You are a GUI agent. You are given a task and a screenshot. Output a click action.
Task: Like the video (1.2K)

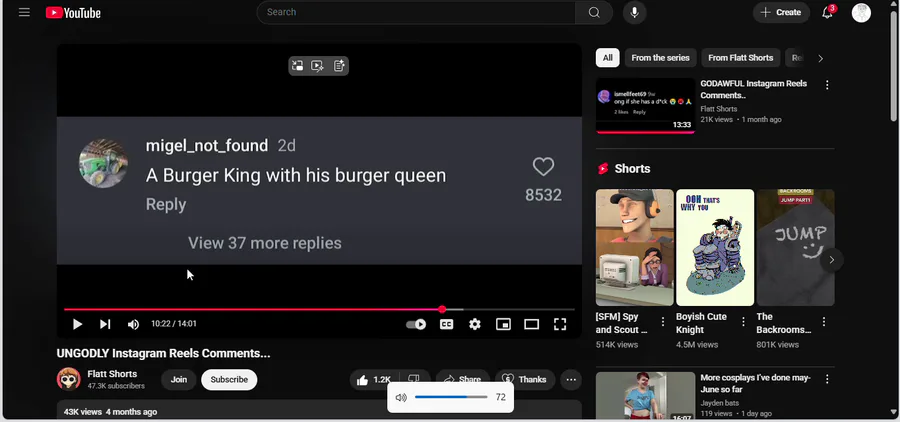374,380
